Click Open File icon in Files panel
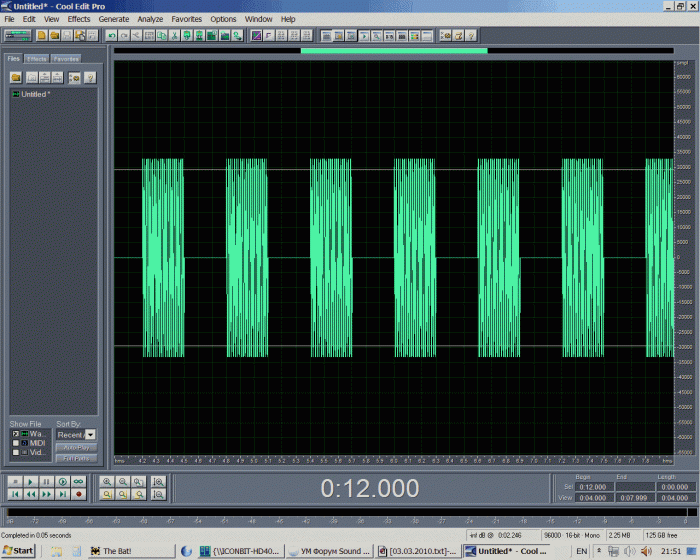The height and width of the screenshot is (560, 700). tap(16, 78)
